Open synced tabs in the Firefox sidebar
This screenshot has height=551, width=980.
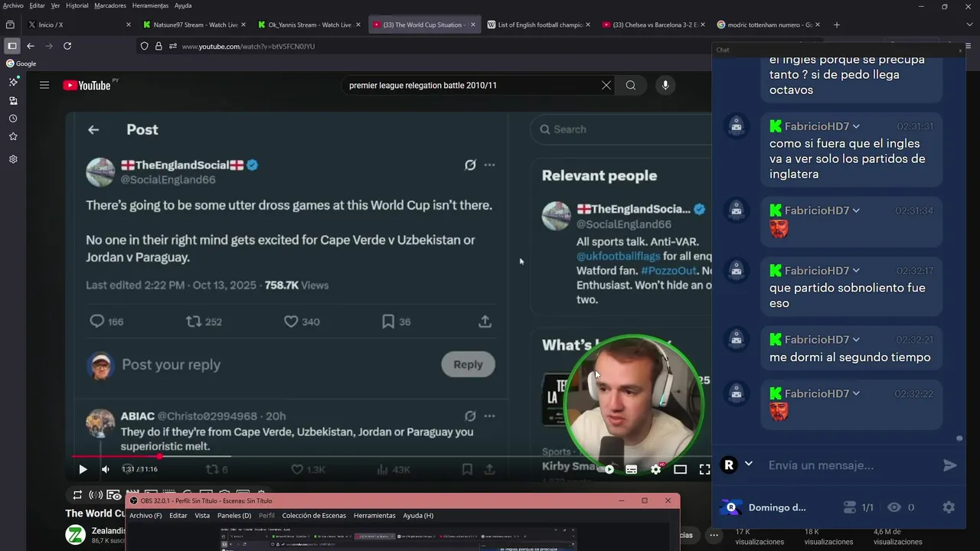(13, 101)
